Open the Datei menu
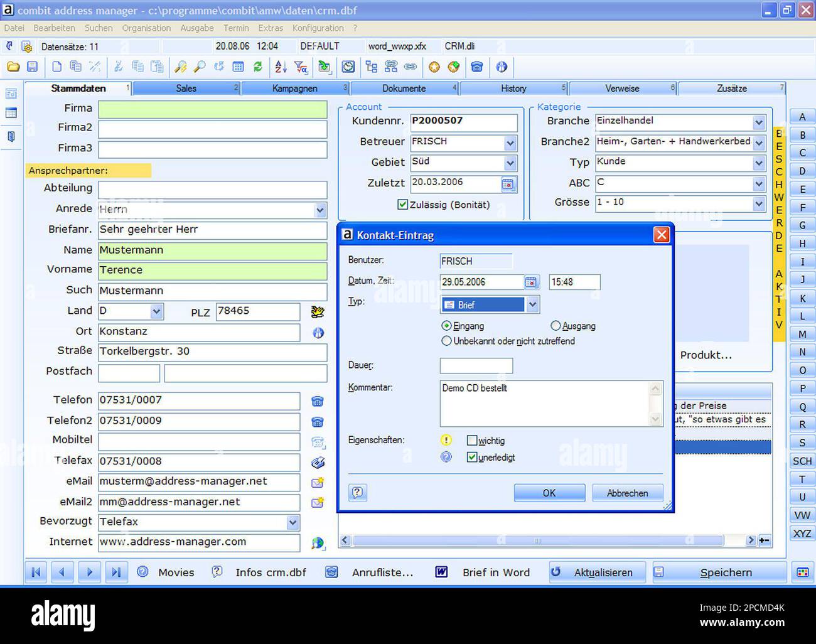This screenshot has width=816, height=644. click(14, 28)
